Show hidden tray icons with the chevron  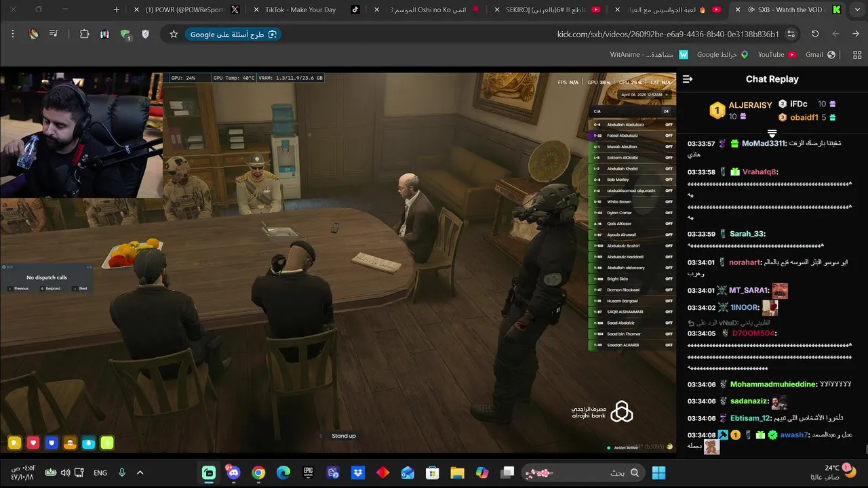140,472
